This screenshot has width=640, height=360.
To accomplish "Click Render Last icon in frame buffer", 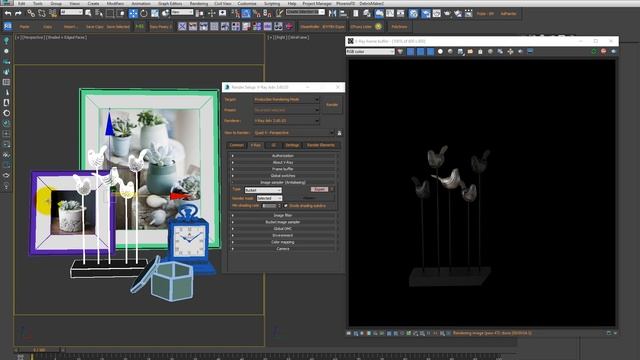I will click(614, 51).
